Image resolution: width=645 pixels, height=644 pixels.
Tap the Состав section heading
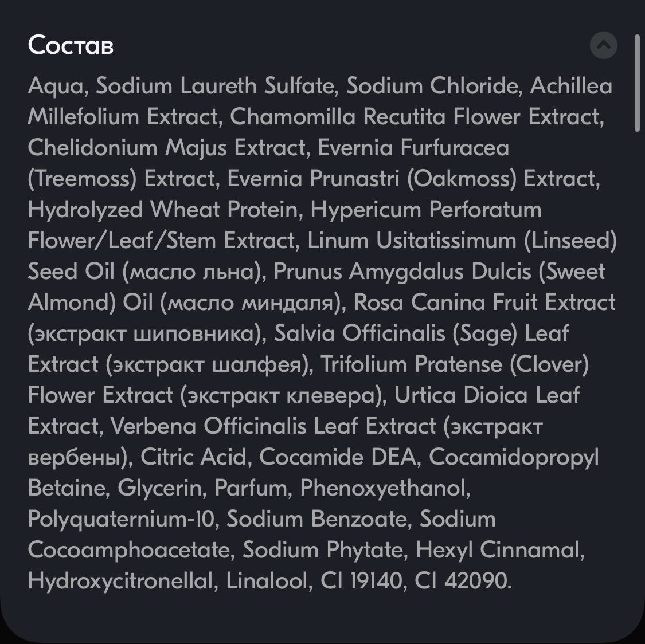point(71,45)
